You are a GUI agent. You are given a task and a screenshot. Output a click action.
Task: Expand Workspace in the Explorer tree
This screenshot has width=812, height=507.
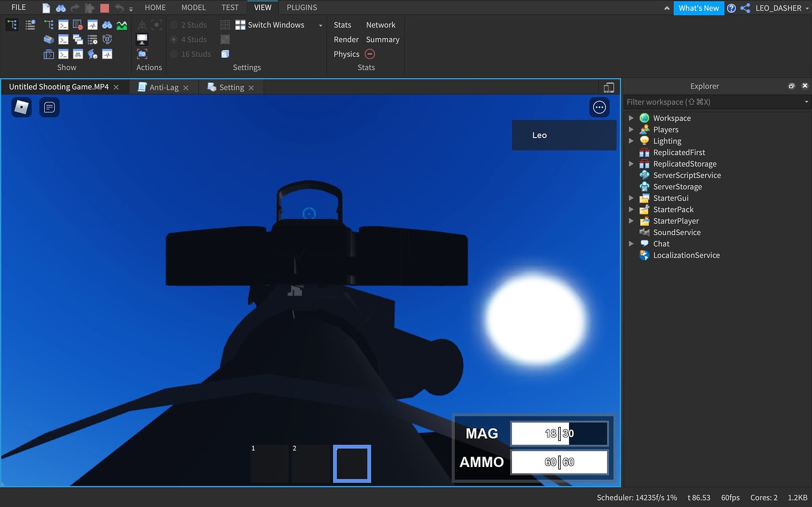tap(631, 118)
